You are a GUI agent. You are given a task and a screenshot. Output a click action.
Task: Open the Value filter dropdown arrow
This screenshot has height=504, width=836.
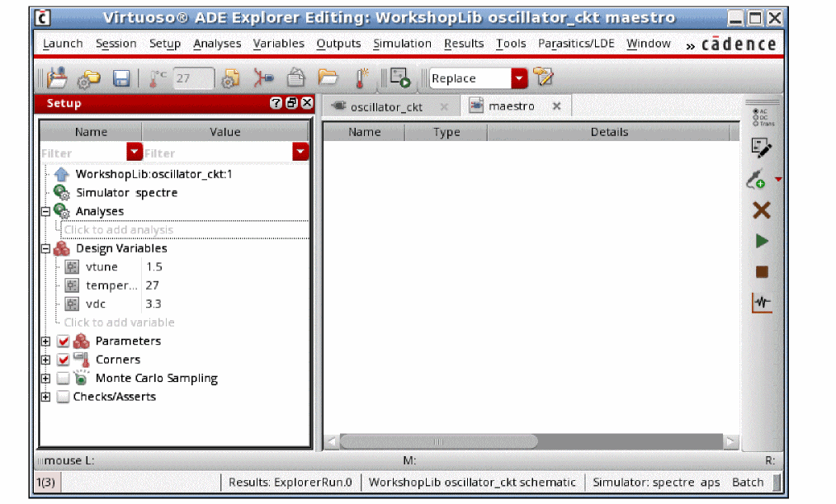tap(300, 152)
